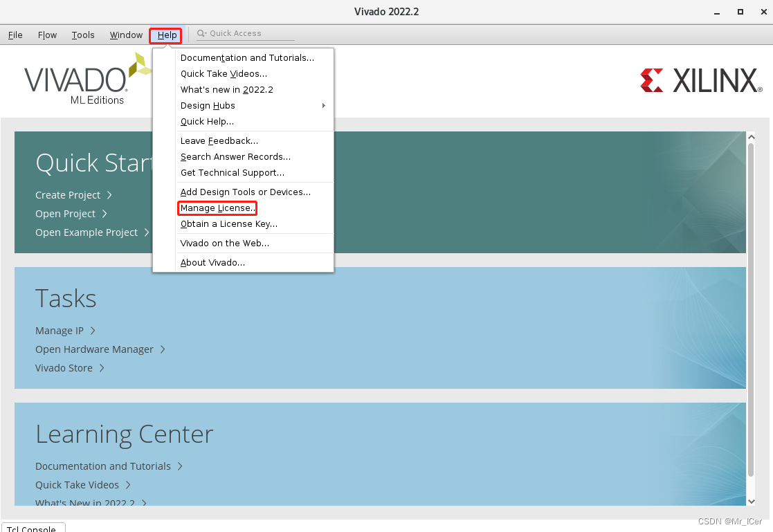773x532 pixels.
Task: Select Documentation and Tutorials menu entry
Action: [x=247, y=57]
